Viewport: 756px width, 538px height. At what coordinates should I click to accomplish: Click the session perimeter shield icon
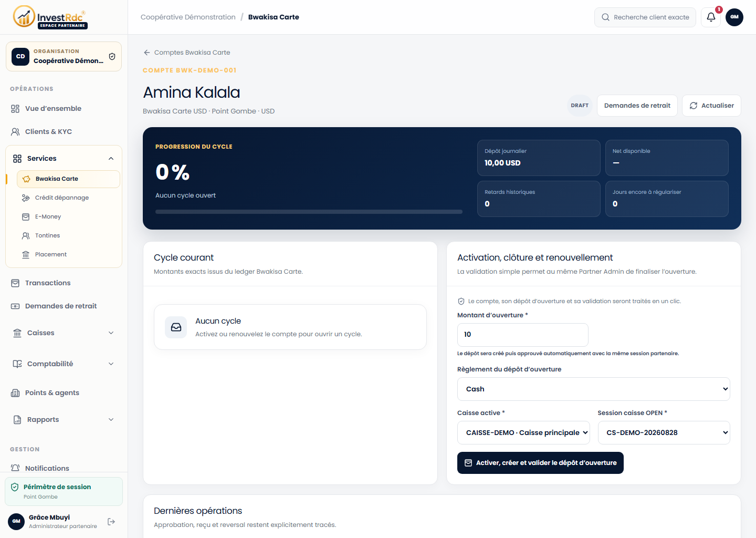pyautogui.click(x=15, y=487)
